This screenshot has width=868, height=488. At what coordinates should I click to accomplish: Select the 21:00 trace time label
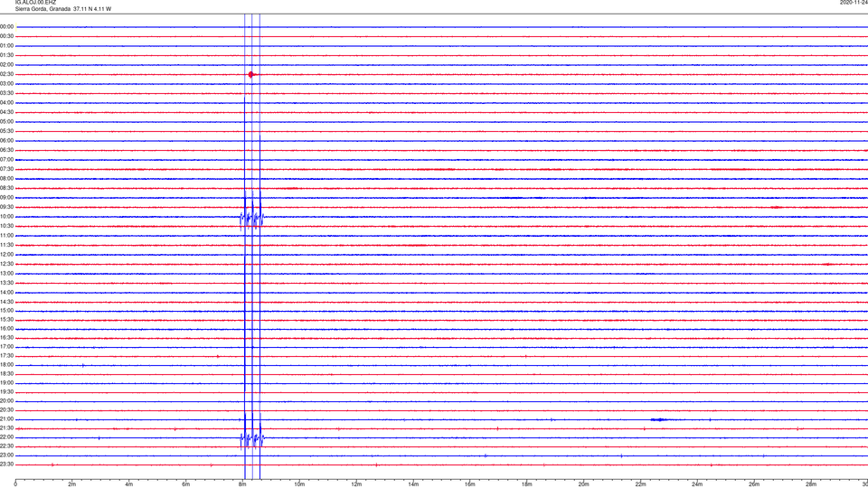pos(6,418)
